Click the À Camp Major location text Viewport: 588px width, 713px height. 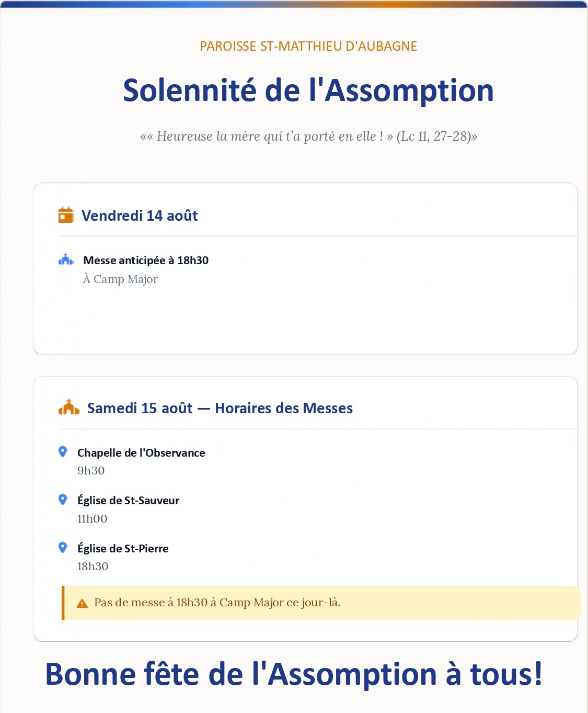(x=120, y=279)
